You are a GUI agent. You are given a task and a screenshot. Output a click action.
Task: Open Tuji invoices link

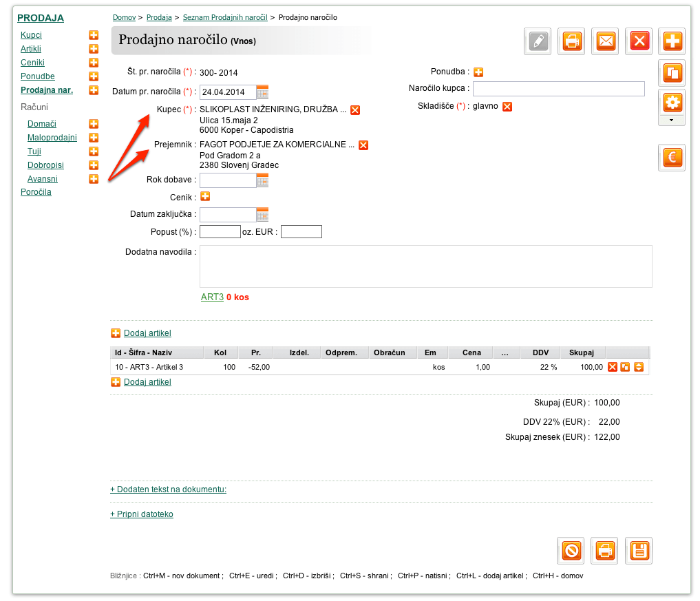click(x=34, y=151)
